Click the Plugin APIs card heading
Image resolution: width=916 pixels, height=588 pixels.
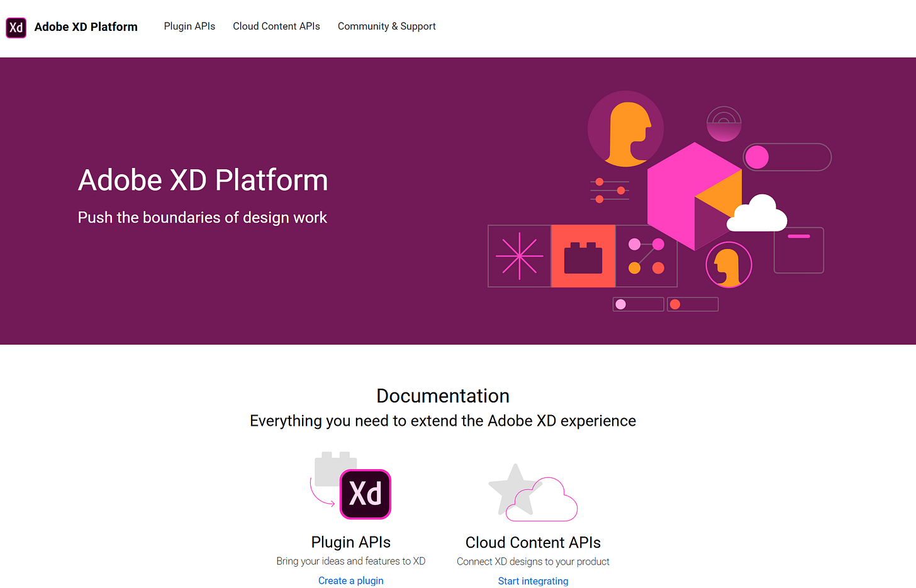coord(350,542)
